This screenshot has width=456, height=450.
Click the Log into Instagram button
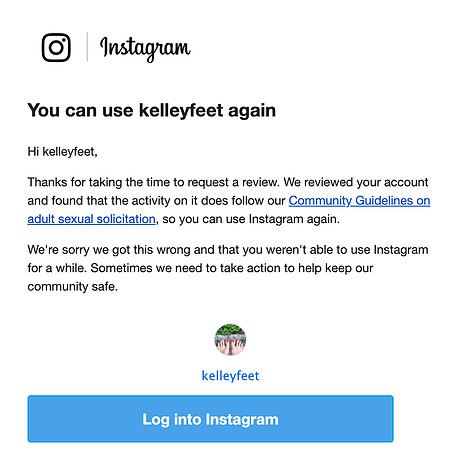tap(210, 419)
